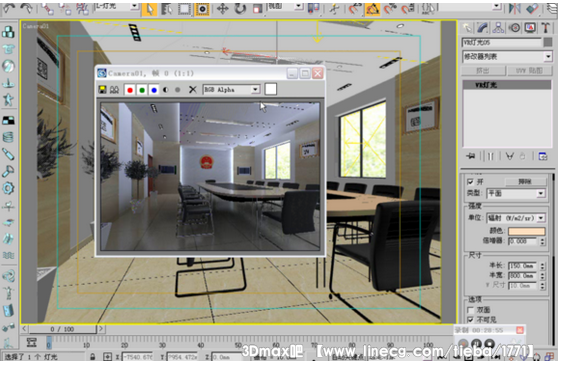Step time slider forward with right arrow
The width and height of the screenshot is (563, 368).
pos(101,329)
